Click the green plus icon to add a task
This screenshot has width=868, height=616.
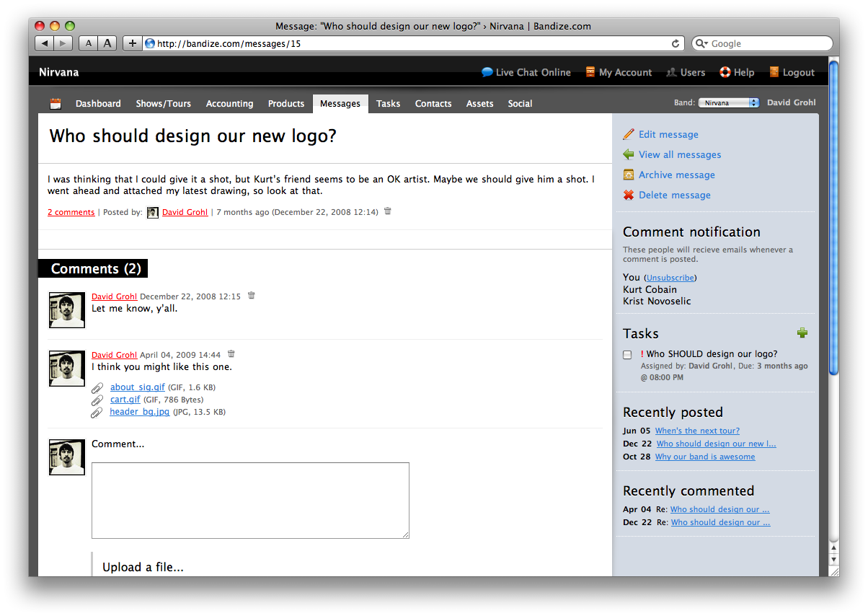802,333
